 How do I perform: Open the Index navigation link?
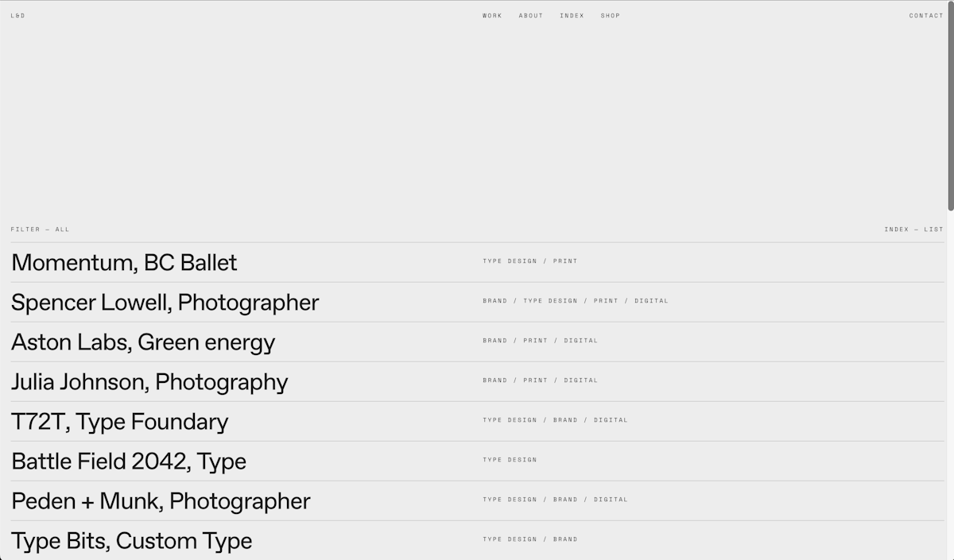point(572,16)
